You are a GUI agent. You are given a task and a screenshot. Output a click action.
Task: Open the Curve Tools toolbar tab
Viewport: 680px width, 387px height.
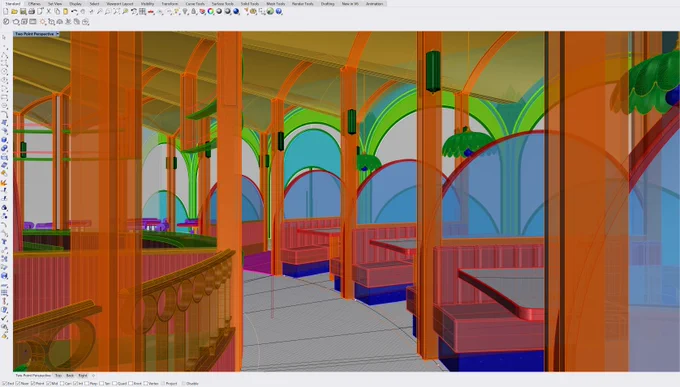195,4
